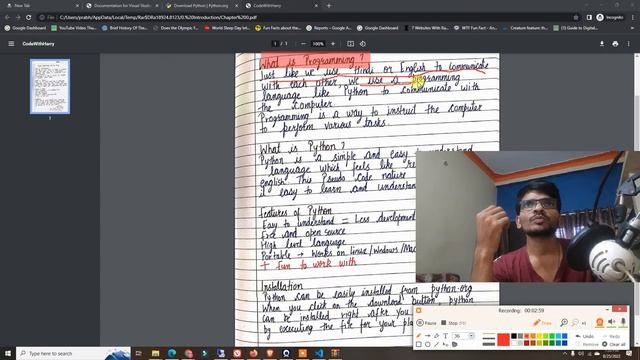Select the ellipse shape tool
640x360 pixels.
[428, 344]
